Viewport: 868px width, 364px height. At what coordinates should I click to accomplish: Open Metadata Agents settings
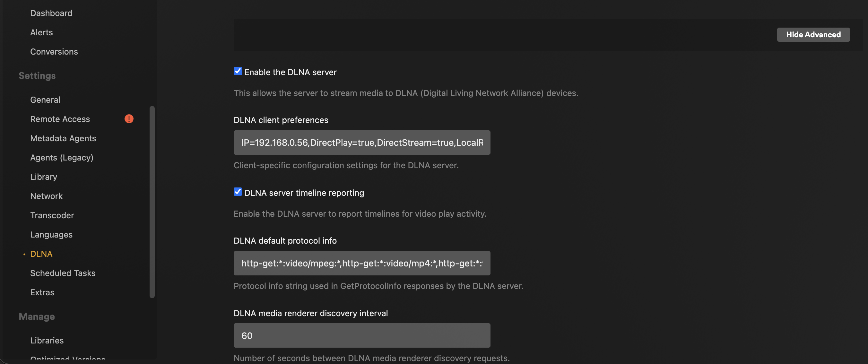coord(63,138)
